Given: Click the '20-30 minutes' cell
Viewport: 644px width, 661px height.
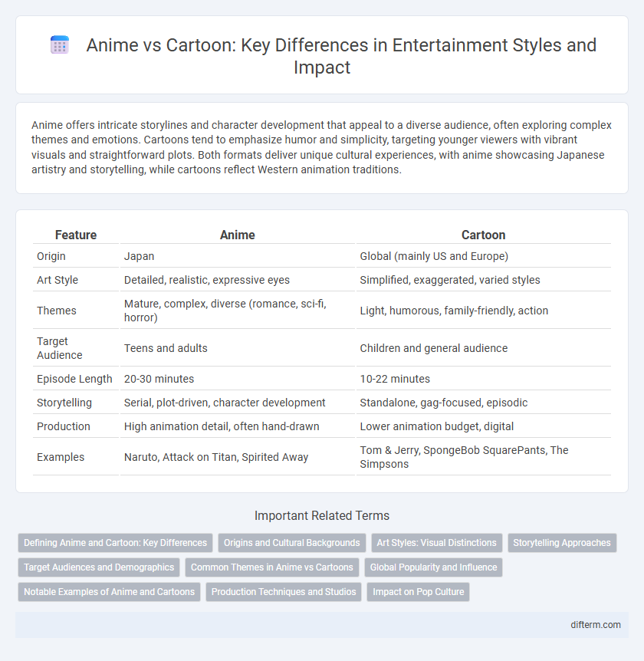Looking at the screenshot, I should click(238, 379).
